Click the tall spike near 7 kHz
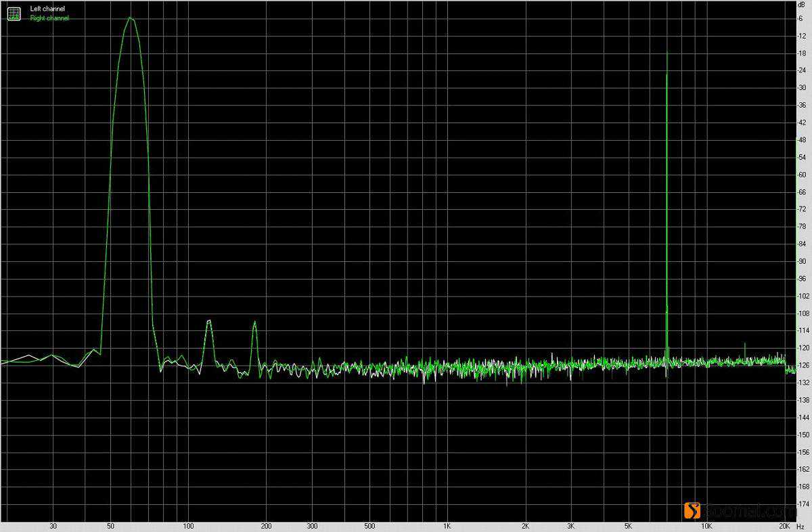The height and width of the screenshot is (532, 812). click(667, 54)
